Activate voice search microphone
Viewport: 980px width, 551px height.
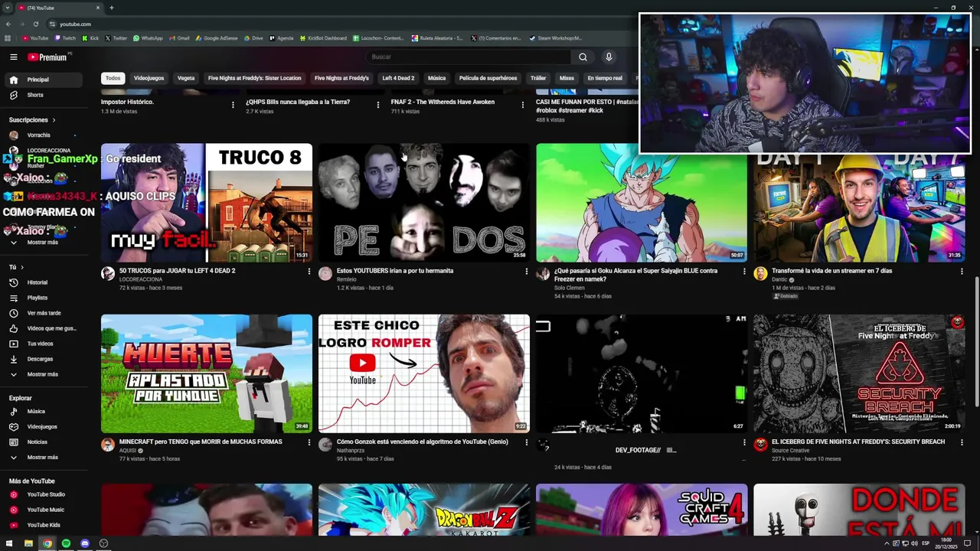(x=609, y=57)
